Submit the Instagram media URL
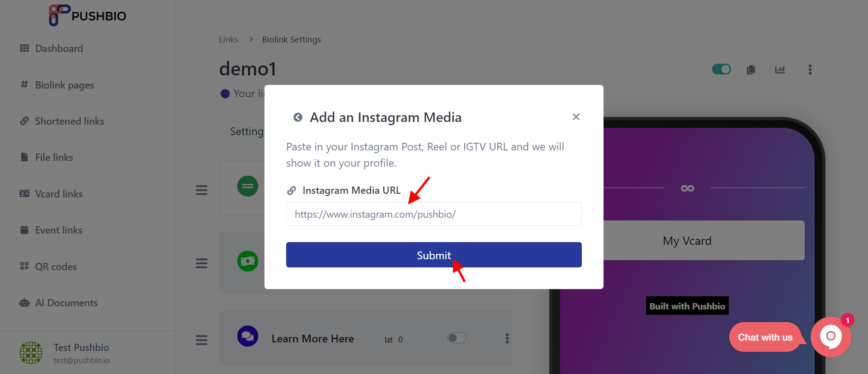This screenshot has width=868, height=374. coord(434,255)
